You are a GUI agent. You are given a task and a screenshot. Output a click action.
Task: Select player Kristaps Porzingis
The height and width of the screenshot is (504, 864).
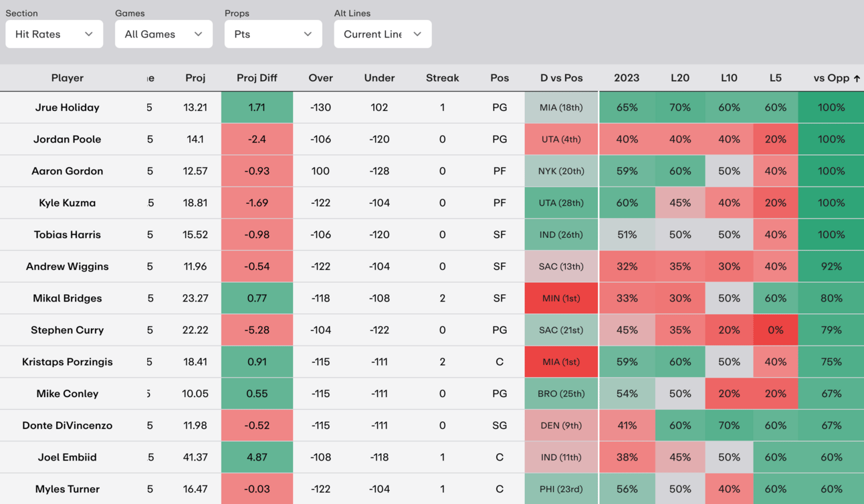click(68, 362)
